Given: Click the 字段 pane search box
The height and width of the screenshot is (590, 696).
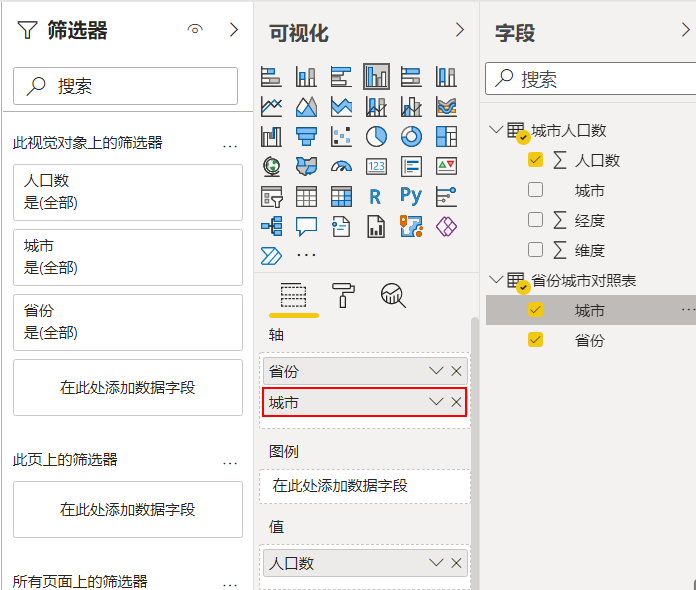Looking at the screenshot, I should pyautogui.click(x=591, y=79).
